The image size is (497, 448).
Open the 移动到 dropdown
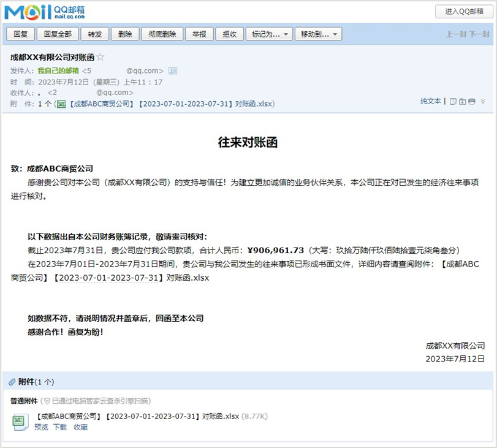coord(318,34)
